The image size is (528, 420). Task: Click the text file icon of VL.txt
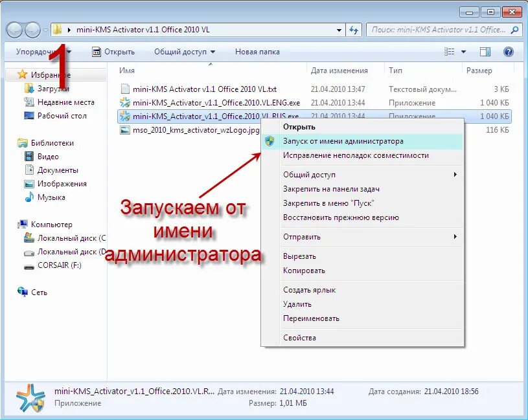(x=125, y=89)
